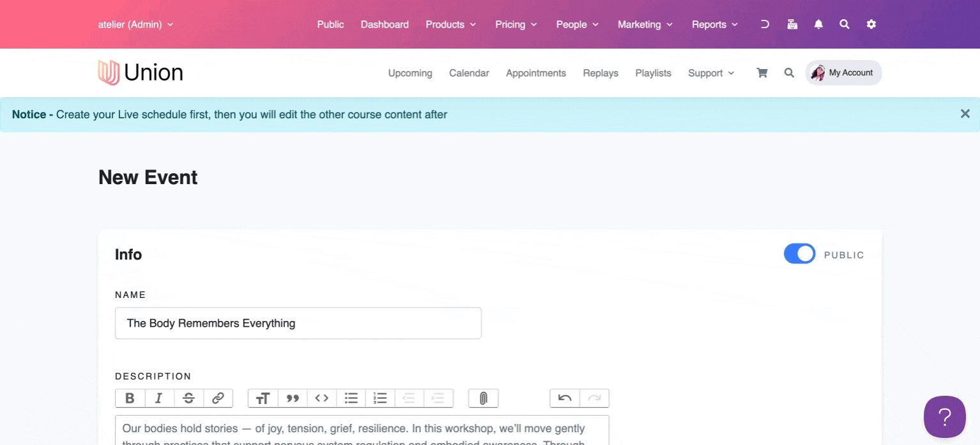Expand the Support dropdown menu
This screenshot has height=445, width=980.
tap(711, 73)
